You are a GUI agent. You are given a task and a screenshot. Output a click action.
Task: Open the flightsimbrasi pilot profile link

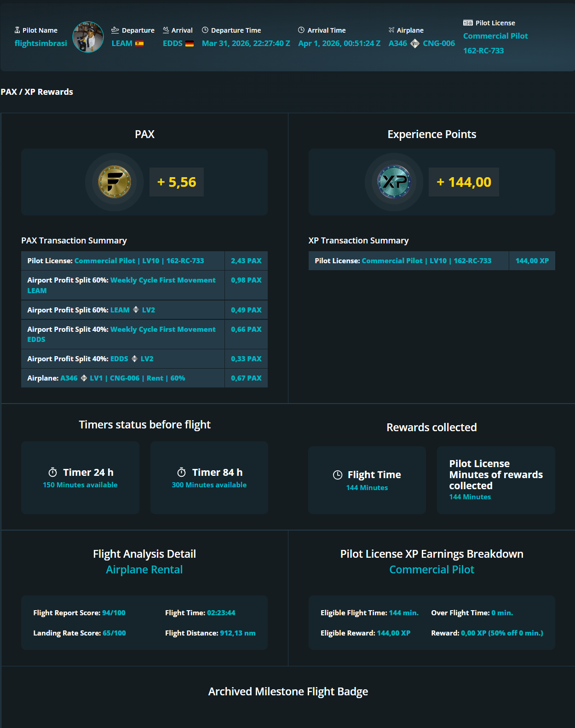point(41,43)
